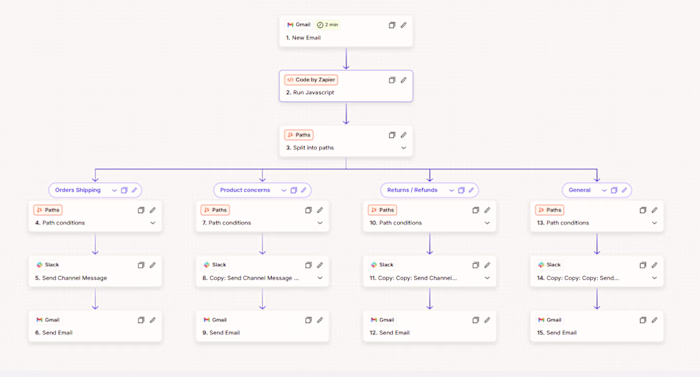Open the '5. Send Channel Message' step title
This screenshot has height=377, width=700.
71,278
